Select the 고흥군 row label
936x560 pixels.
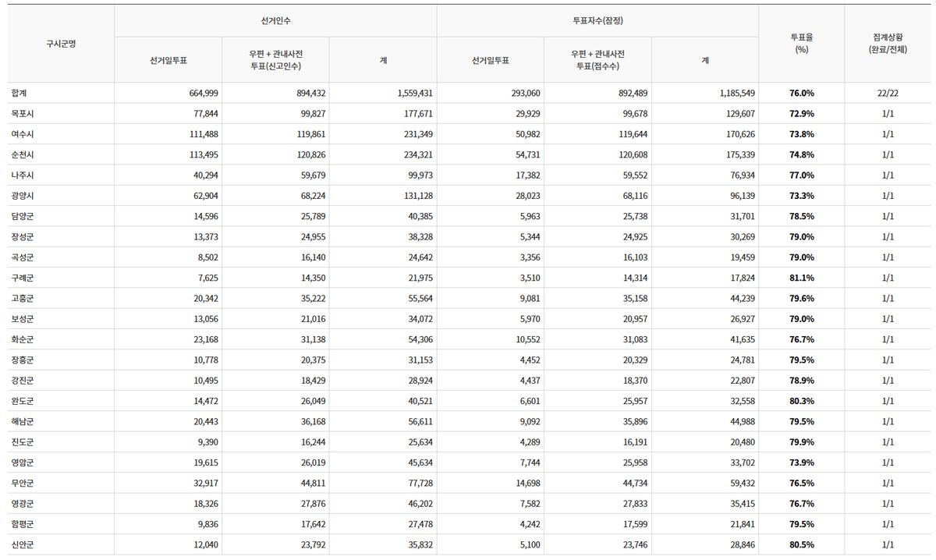(23, 299)
